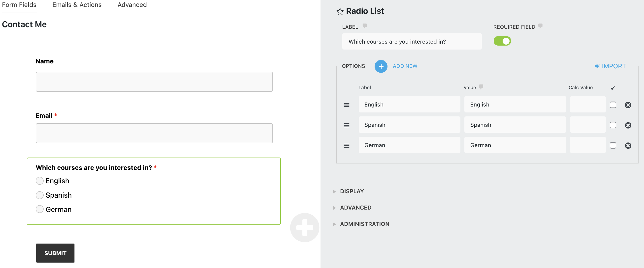Expand the DISPLAY section
This screenshot has height=268, width=644.
pyautogui.click(x=352, y=191)
